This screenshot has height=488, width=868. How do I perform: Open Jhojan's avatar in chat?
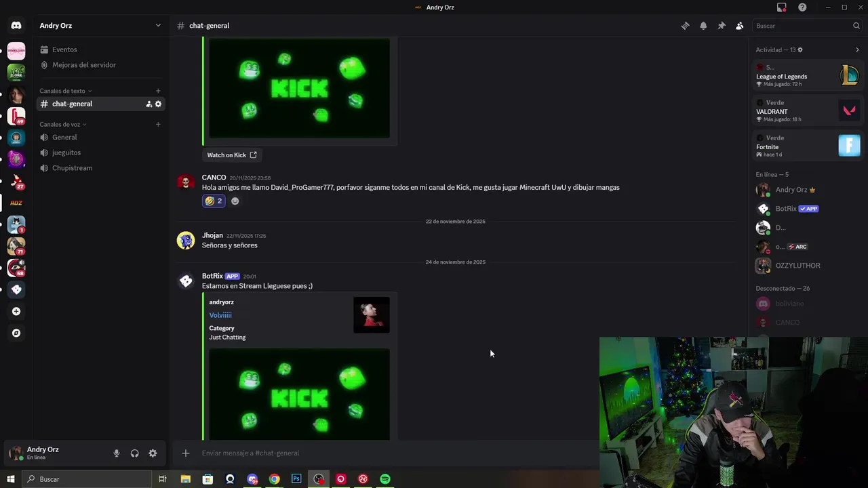point(186,240)
